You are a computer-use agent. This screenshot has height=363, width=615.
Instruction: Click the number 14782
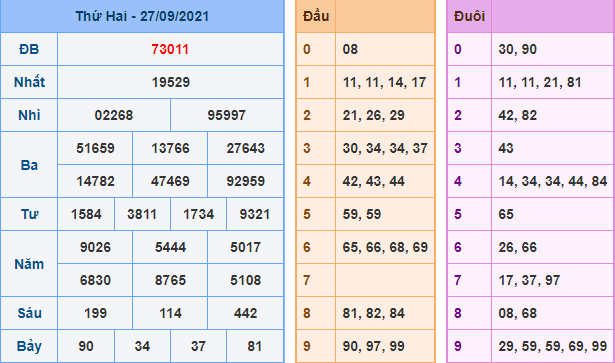95,181
